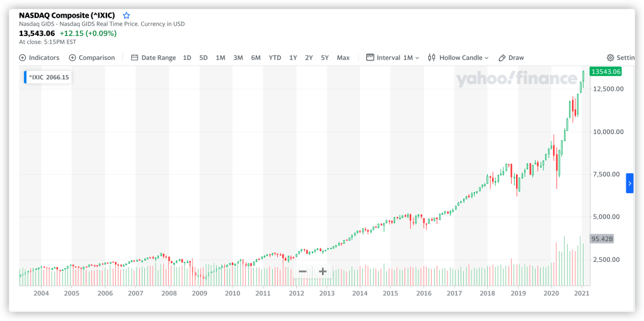Image resolution: width=644 pixels, height=321 pixels.
Task: Open the Indicators plus icon
Action: coord(23,58)
